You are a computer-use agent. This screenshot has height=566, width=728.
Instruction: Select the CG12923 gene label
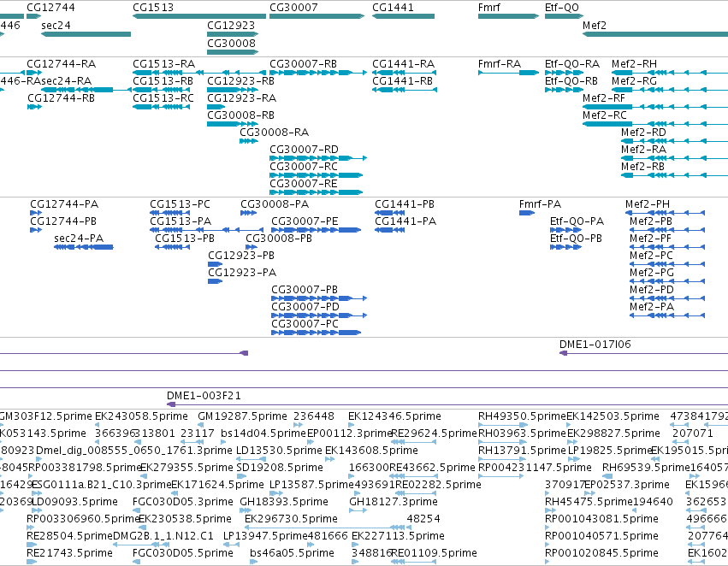click(x=231, y=25)
